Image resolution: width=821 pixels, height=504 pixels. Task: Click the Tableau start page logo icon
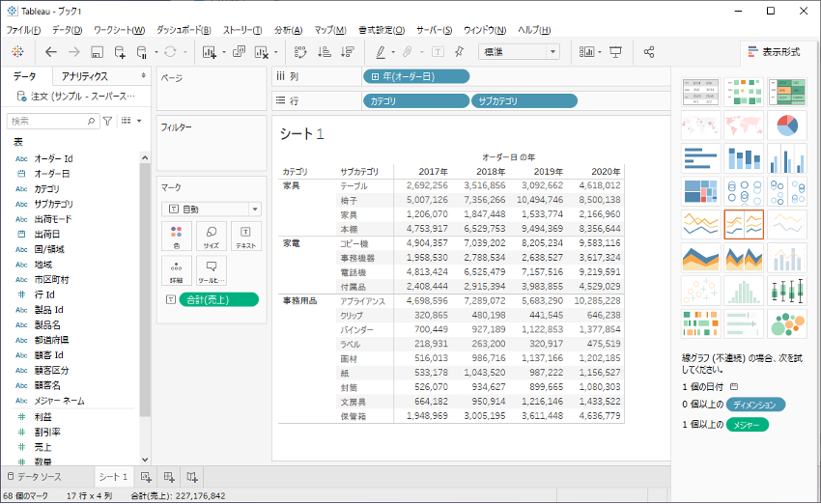pyautogui.click(x=17, y=52)
